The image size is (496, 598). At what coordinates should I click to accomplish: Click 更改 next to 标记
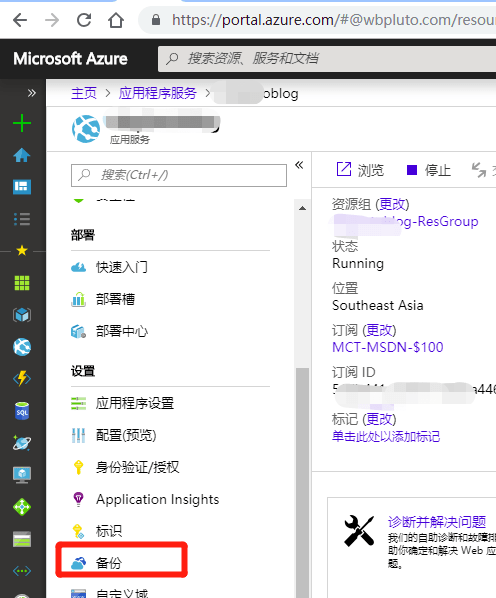379,419
